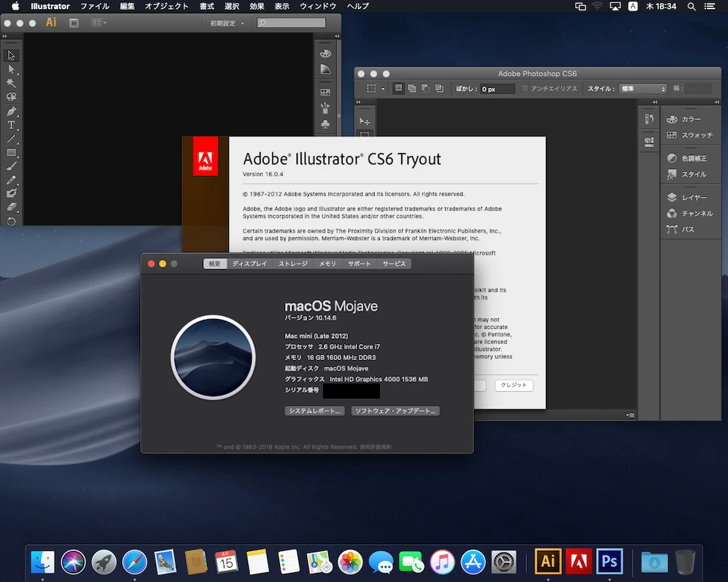
Task: Open the 使用許諾契約 link
Action: (x=375, y=447)
